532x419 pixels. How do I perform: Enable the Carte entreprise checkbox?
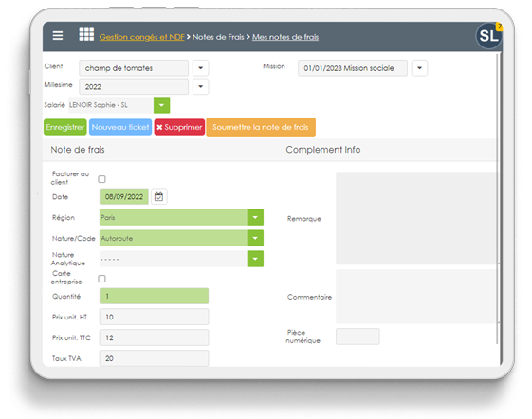click(x=101, y=279)
